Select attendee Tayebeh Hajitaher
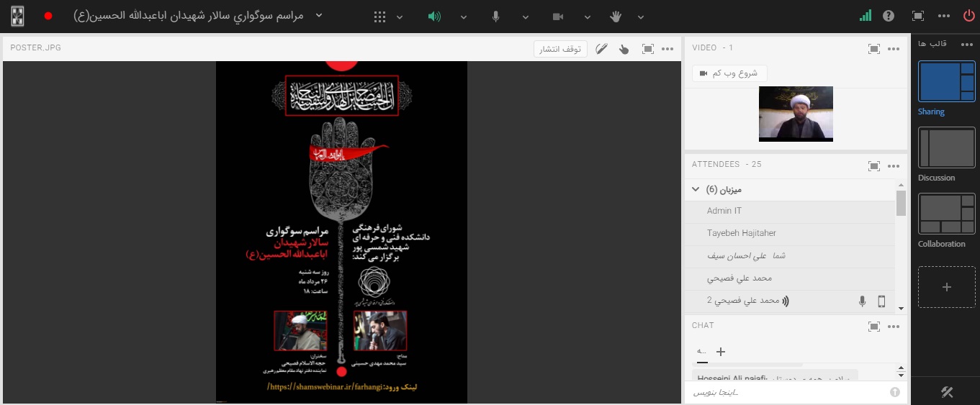This screenshot has height=405, width=980. coord(789,233)
